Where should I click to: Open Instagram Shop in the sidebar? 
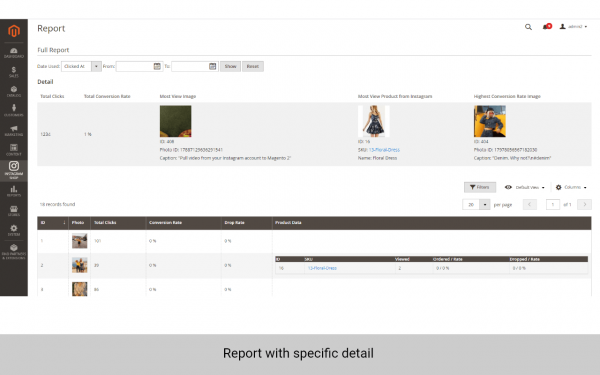pos(14,170)
